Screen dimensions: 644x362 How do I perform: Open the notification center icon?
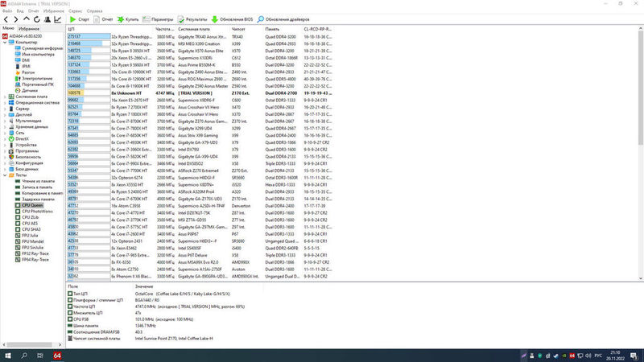point(634,356)
